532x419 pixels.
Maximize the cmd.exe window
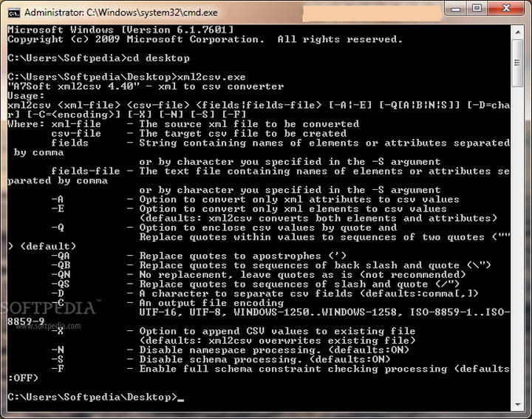click(477, 8)
